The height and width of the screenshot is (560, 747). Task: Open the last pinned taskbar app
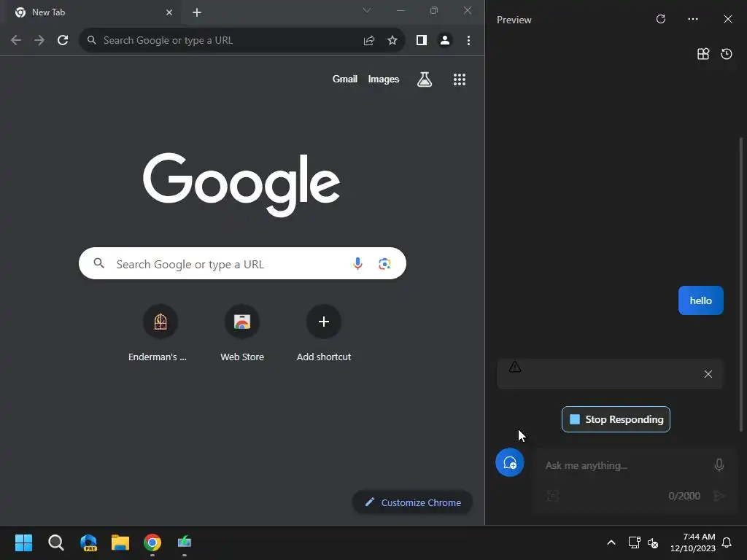tap(185, 542)
